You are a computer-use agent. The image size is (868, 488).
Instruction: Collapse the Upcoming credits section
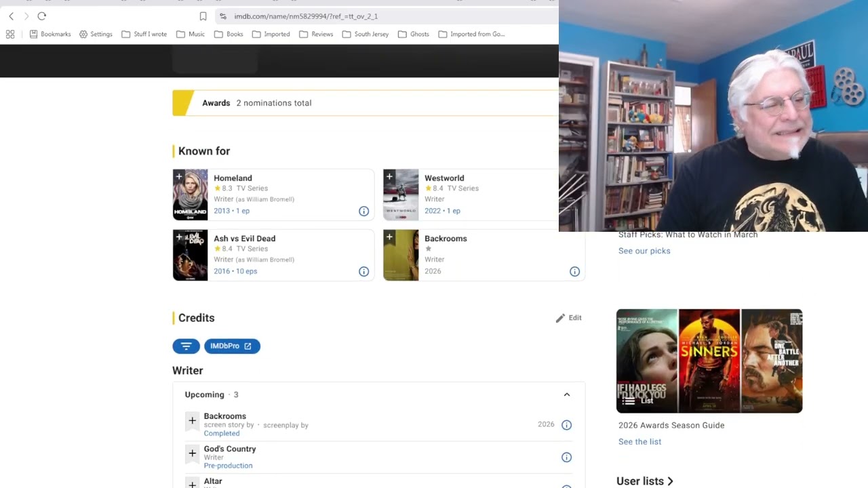(567, 394)
